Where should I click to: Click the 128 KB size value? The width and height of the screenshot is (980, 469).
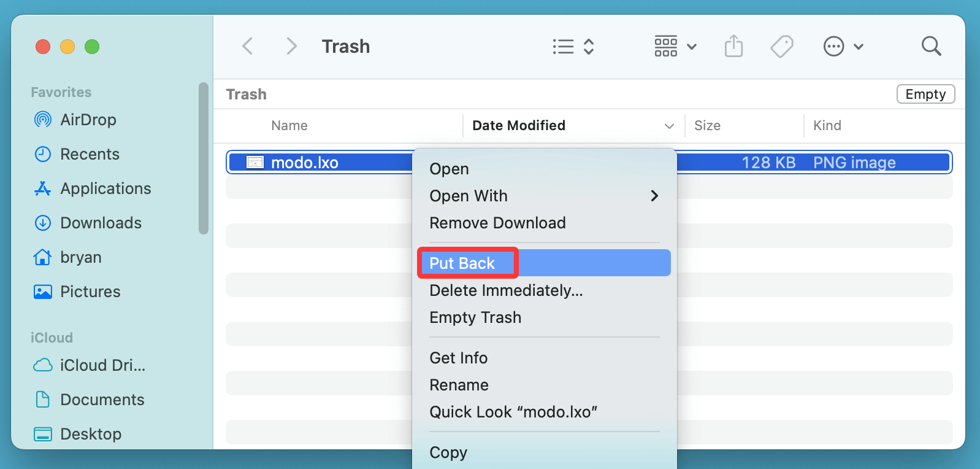coord(768,163)
